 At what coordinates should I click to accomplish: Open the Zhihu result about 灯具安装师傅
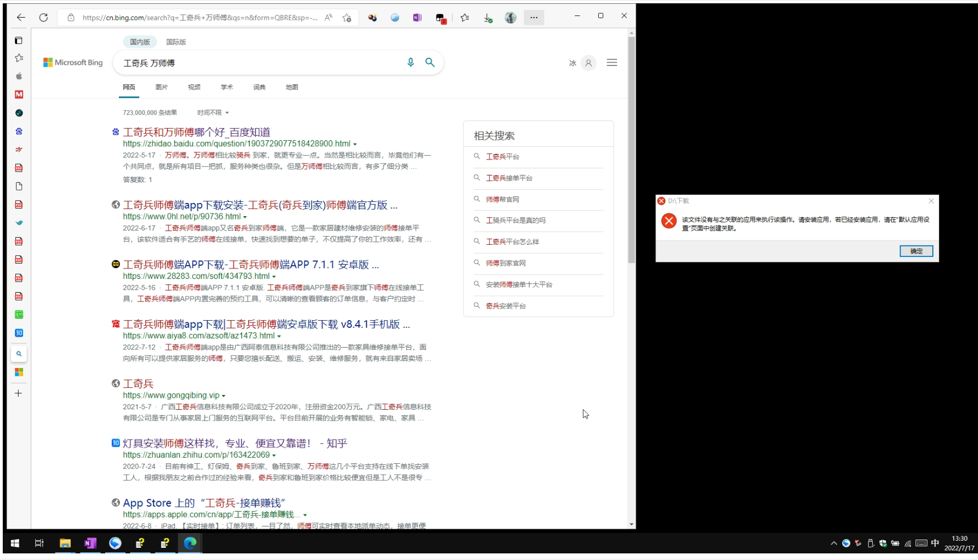(x=235, y=443)
